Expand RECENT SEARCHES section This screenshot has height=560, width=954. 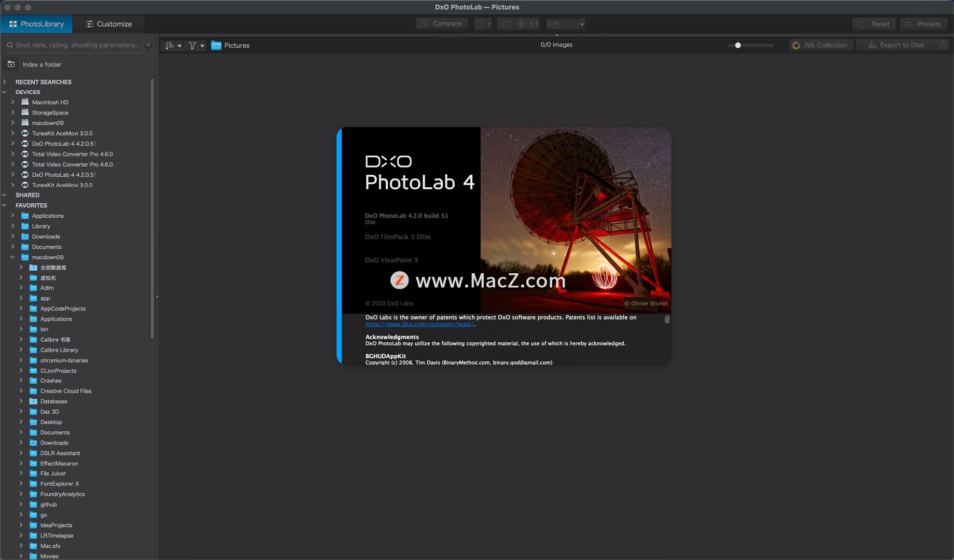(x=5, y=82)
